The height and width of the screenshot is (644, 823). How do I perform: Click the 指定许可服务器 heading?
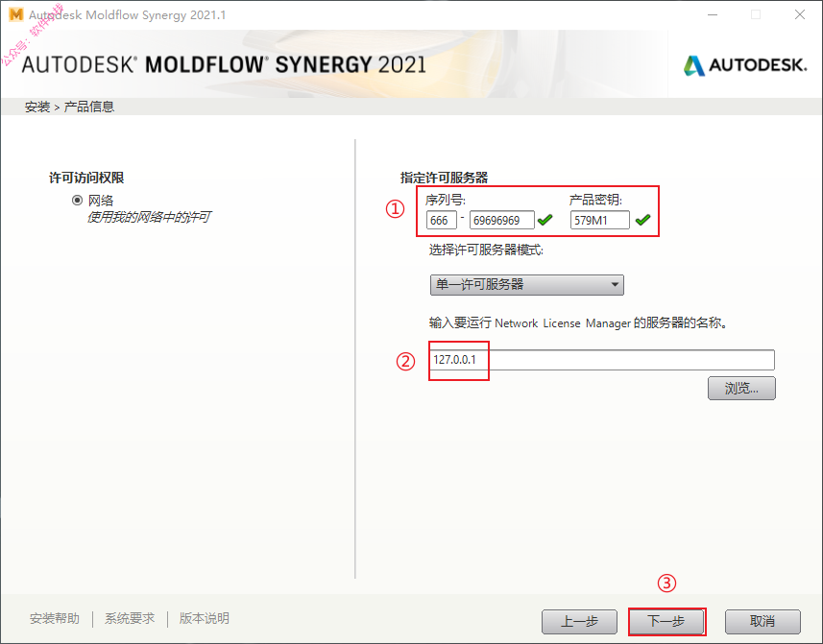[444, 178]
